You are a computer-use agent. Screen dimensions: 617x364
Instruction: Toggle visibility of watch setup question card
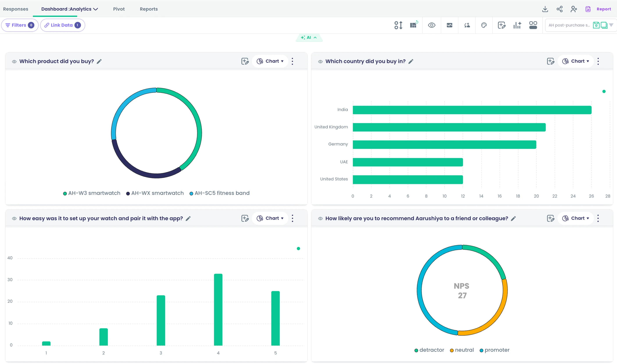coord(14,218)
